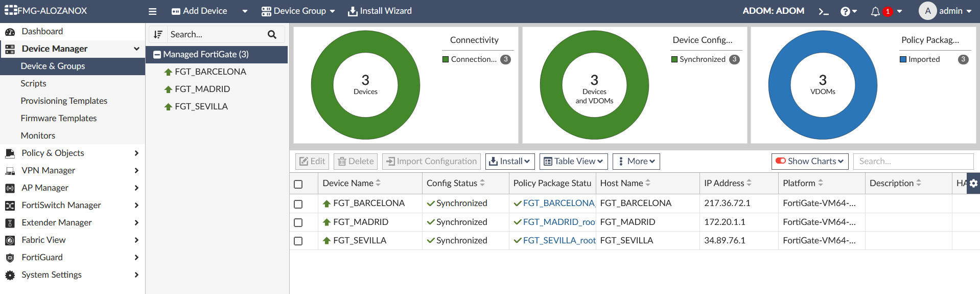980x294 pixels.
Task: Check the select-all devices header checkbox
Action: click(298, 184)
